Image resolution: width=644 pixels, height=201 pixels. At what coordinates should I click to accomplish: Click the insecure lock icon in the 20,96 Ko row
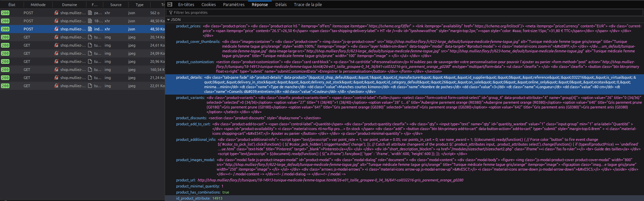(56, 61)
